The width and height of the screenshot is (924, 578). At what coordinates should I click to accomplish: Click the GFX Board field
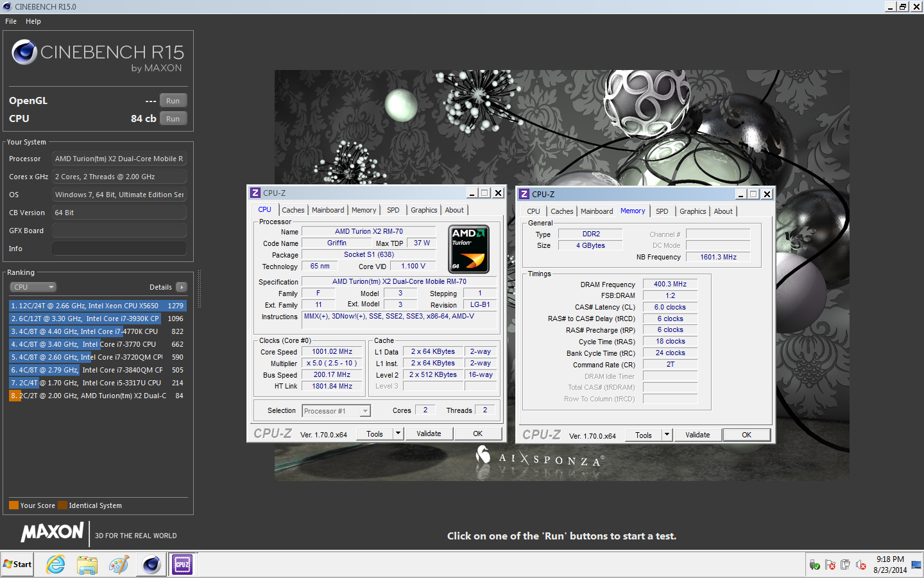pyautogui.click(x=119, y=231)
